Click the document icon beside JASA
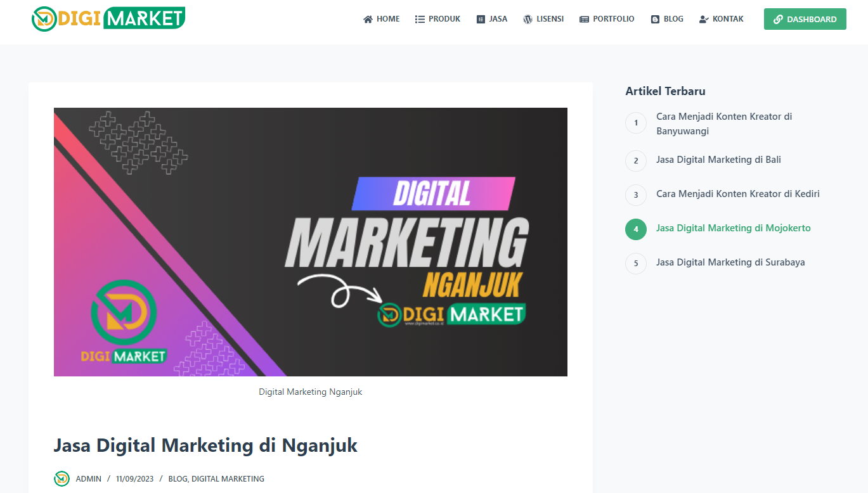Viewport: 868px width, 493px height. (481, 19)
